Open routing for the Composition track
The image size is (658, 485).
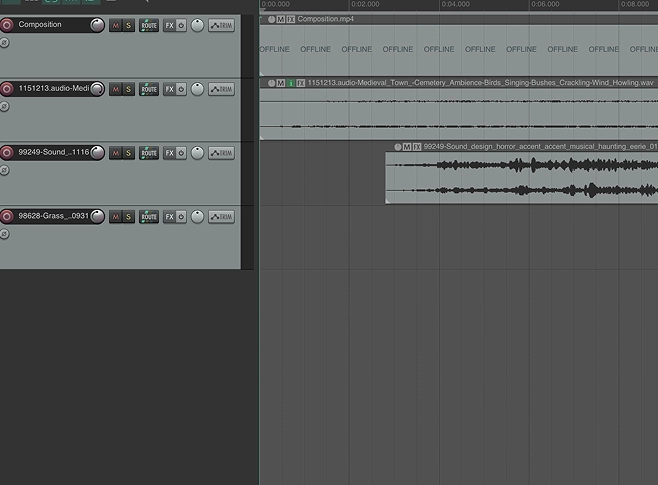point(149,26)
